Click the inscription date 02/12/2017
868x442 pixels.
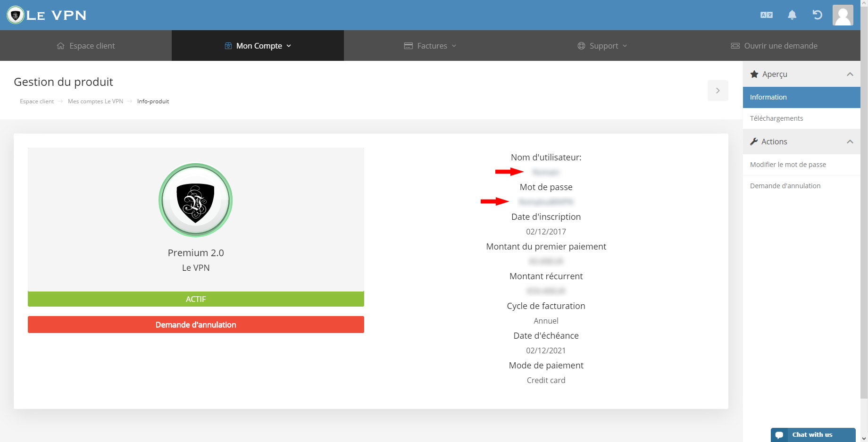tap(546, 232)
